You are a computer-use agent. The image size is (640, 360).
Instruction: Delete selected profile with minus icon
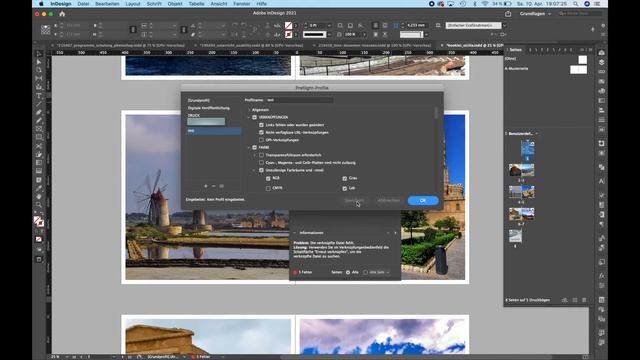tap(213, 186)
